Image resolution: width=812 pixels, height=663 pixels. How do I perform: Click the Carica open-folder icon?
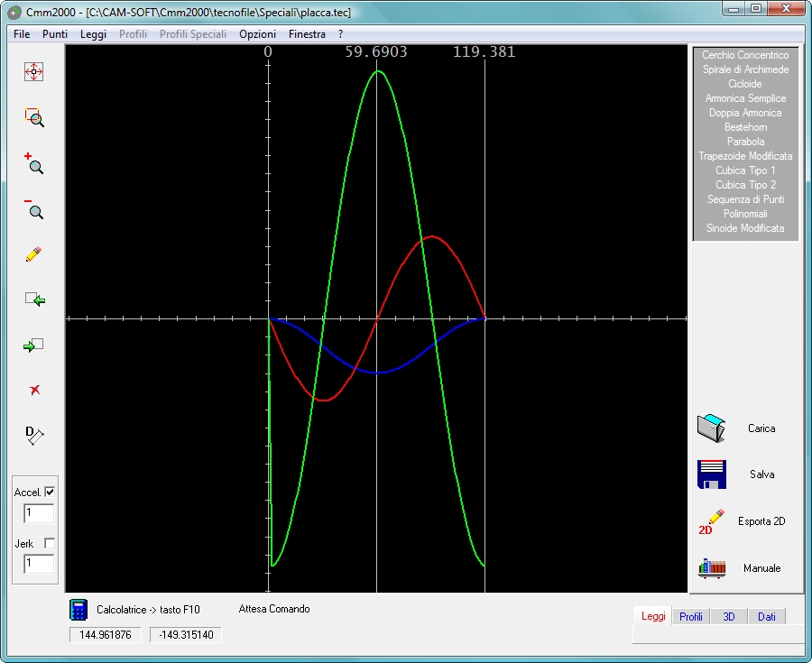(712, 428)
